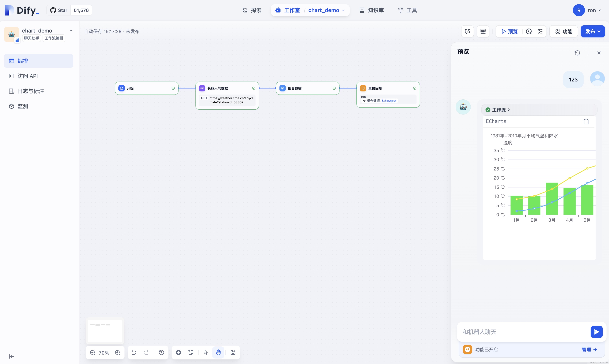609x364 pixels.
Task: Open the ENV environment variables icon
Action: pyautogui.click(x=483, y=31)
